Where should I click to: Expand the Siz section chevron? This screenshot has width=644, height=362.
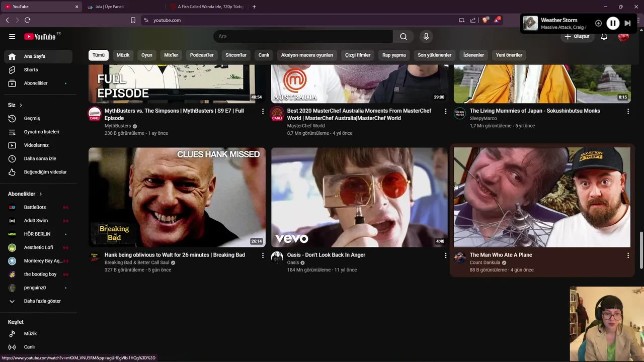21,105
